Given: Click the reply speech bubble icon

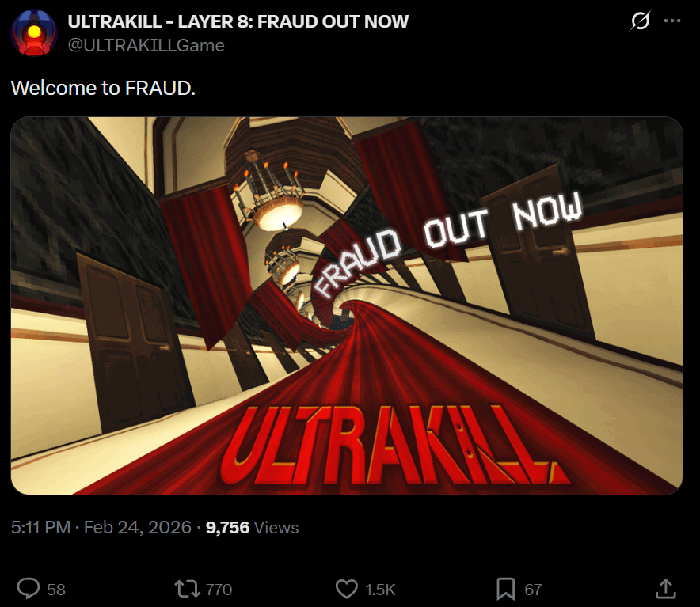Looking at the screenshot, I should [x=29, y=589].
